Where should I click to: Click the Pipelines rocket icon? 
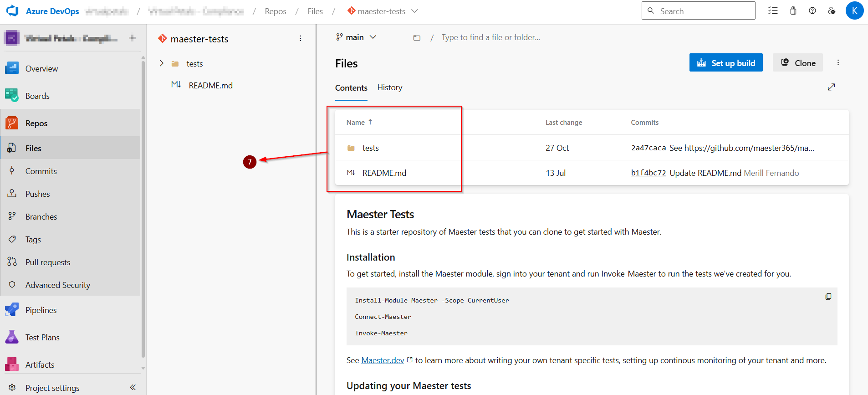coord(12,310)
